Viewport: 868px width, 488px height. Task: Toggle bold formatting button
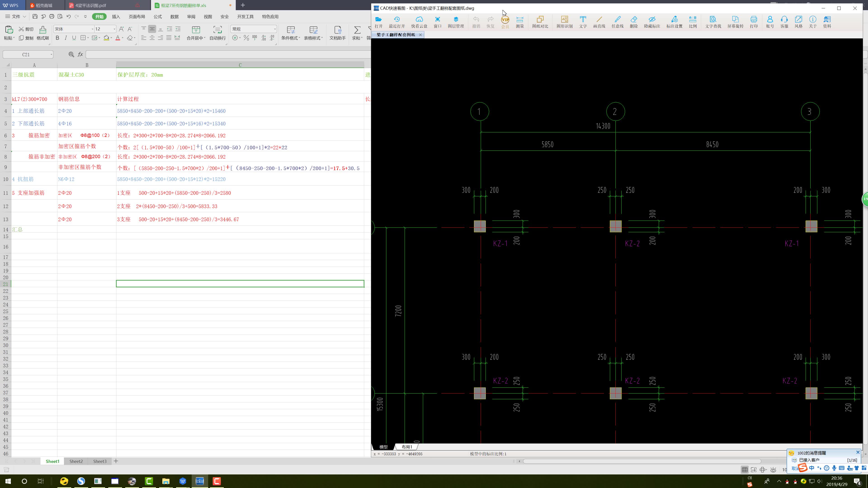click(57, 38)
